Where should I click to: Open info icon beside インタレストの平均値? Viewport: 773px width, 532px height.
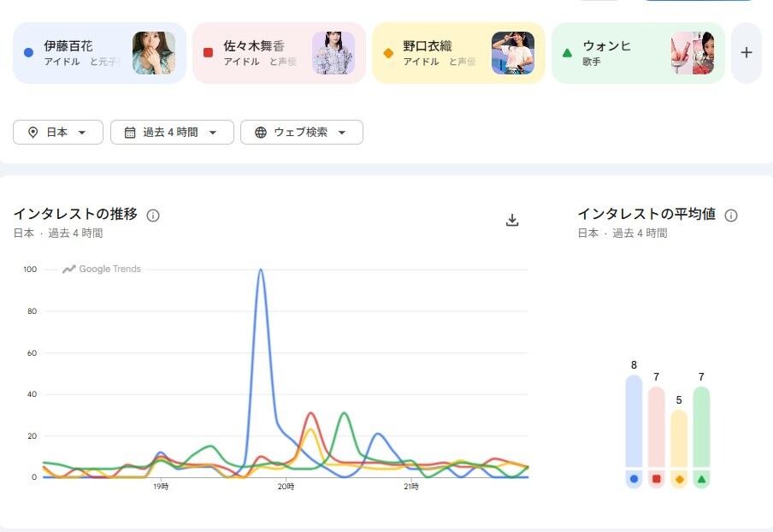click(x=730, y=216)
